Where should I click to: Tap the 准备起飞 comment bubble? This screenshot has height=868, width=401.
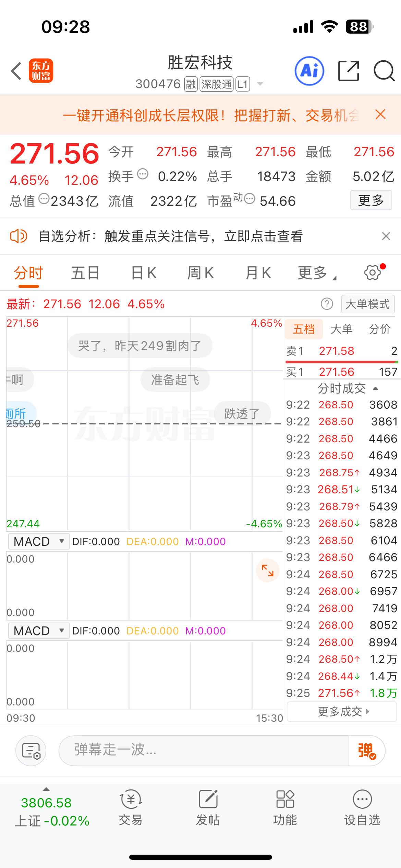pyautogui.click(x=175, y=379)
